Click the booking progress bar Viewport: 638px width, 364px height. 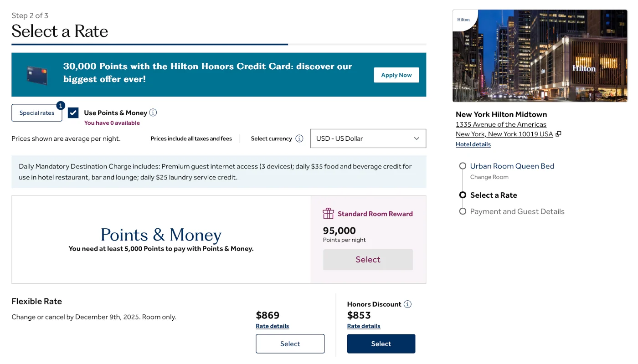point(219,45)
